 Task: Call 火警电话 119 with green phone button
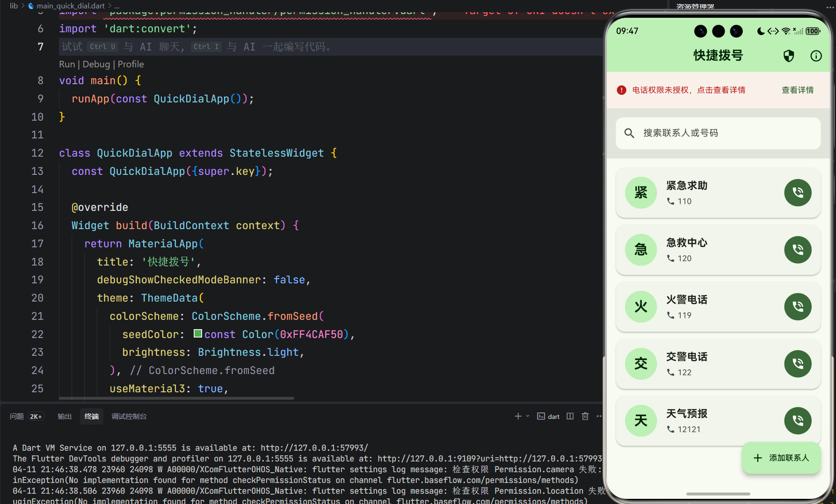[x=798, y=307]
